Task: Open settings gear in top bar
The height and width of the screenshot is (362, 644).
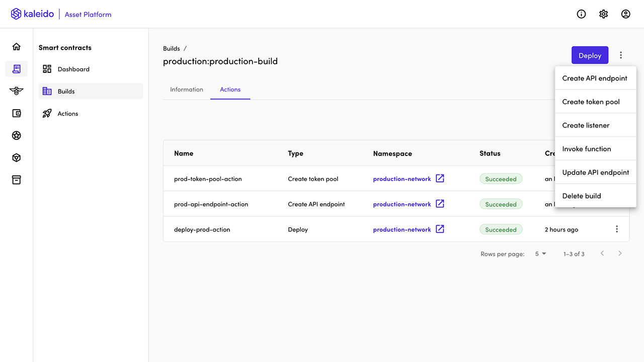Action: point(603,14)
